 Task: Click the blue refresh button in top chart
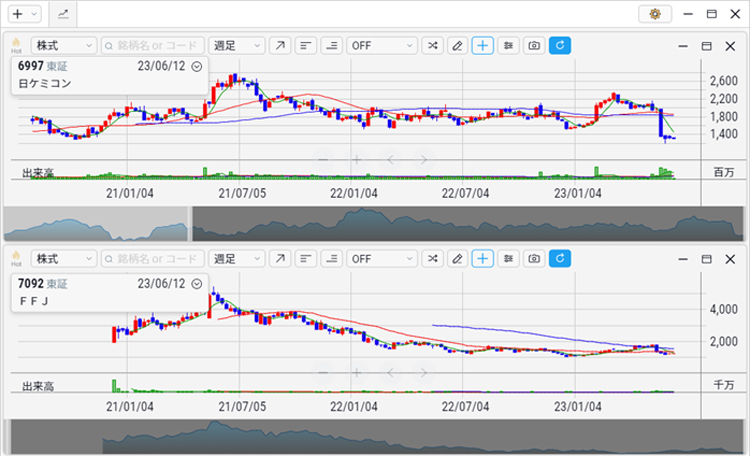(x=560, y=46)
